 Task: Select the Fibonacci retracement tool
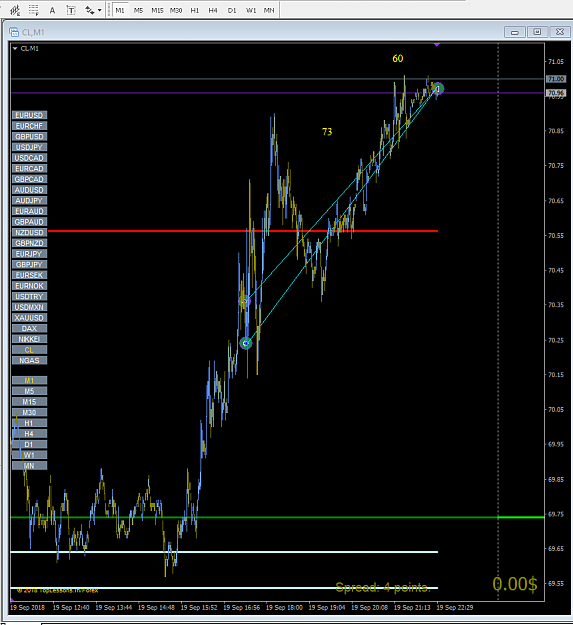[33, 10]
